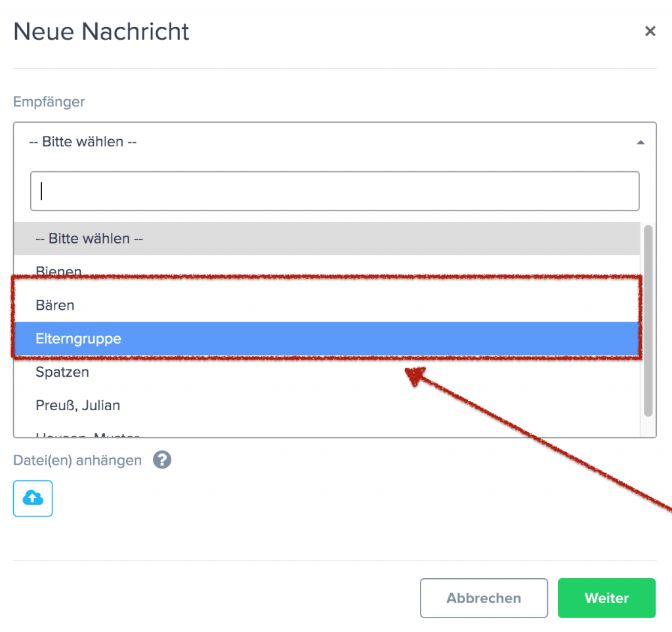Pick the highlighted Elterngruppe option
Image resolution: width=672 pixels, height=632 pixels.
point(327,339)
